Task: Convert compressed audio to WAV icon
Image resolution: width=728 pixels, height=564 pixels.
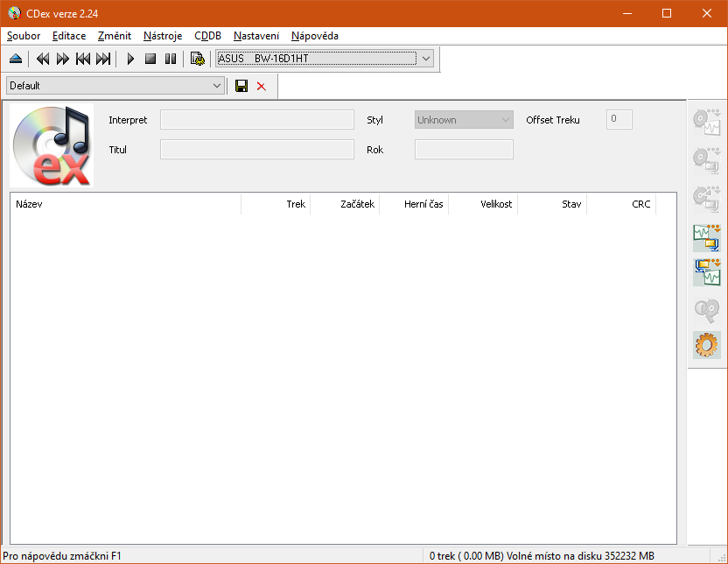Action: [707, 272]
